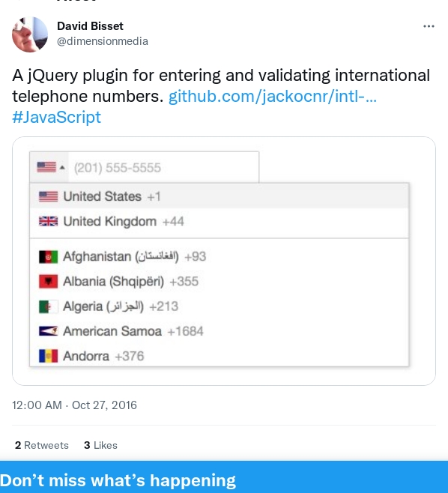Open the github.com/jackocnr/intl link

pyautogui.click(x=273, y=96)
